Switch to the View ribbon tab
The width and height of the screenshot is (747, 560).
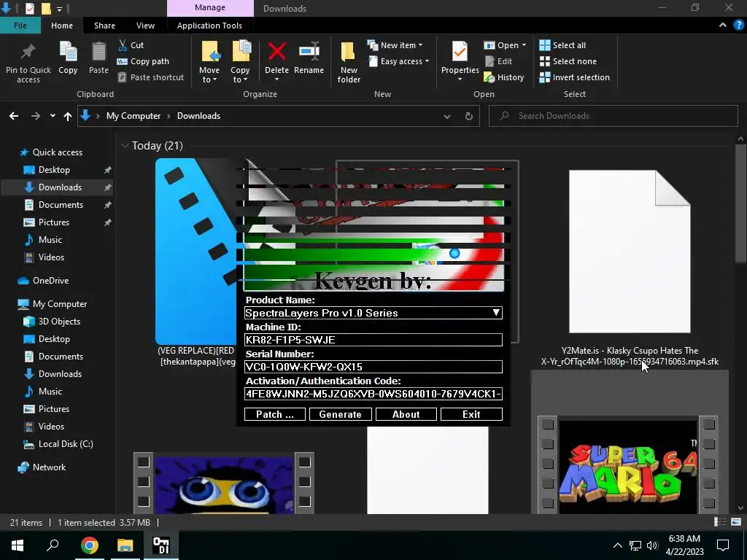click(x=145, y=26)
